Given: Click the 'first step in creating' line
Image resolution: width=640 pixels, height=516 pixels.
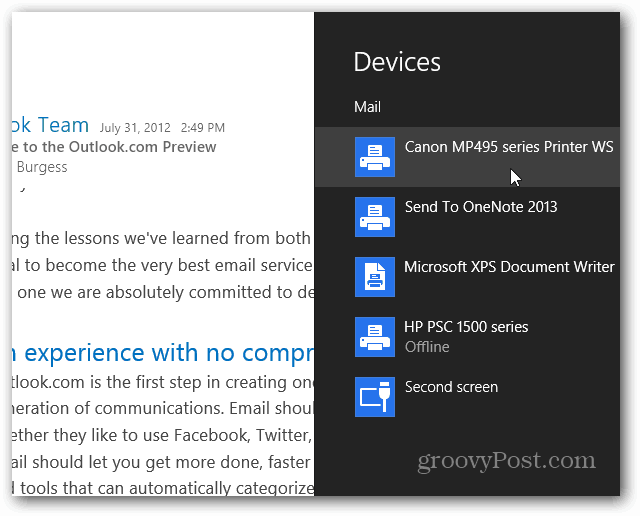Looking at the screenshot, I should click(x=163, y=383).
